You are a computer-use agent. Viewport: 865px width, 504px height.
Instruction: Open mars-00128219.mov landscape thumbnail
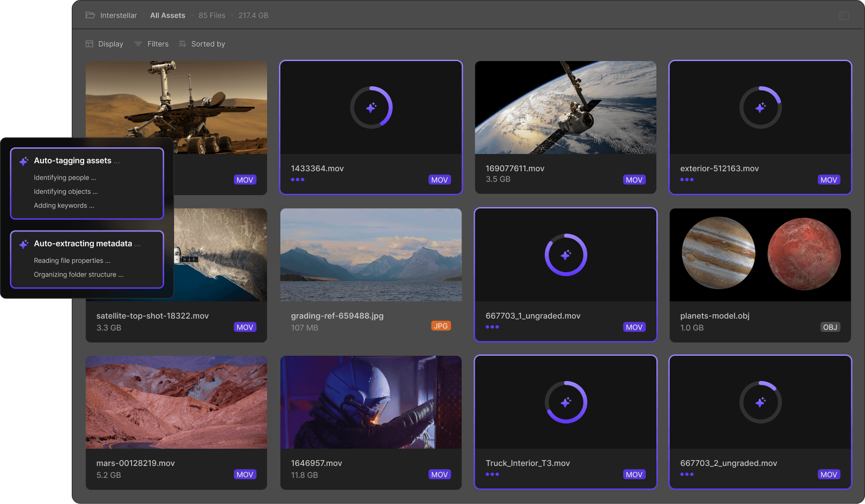(176, 402)
